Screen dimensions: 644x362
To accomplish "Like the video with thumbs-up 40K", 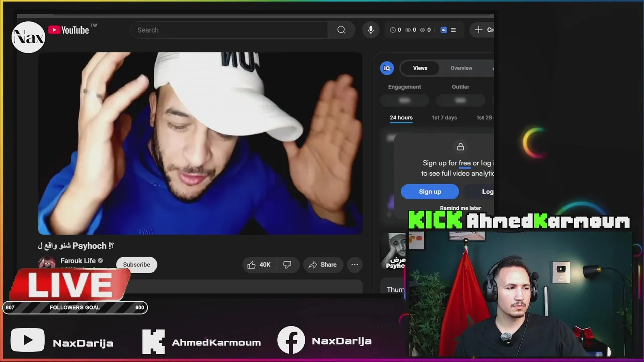I will (x=259, y=265).
